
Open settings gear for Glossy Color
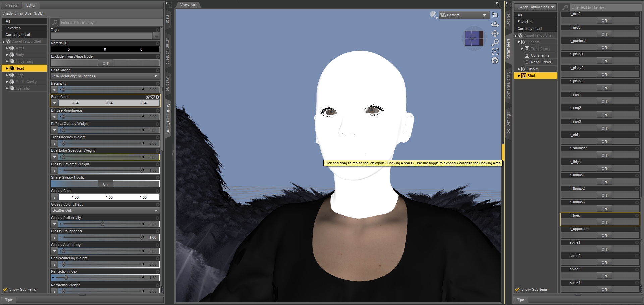tap(158, 191)
